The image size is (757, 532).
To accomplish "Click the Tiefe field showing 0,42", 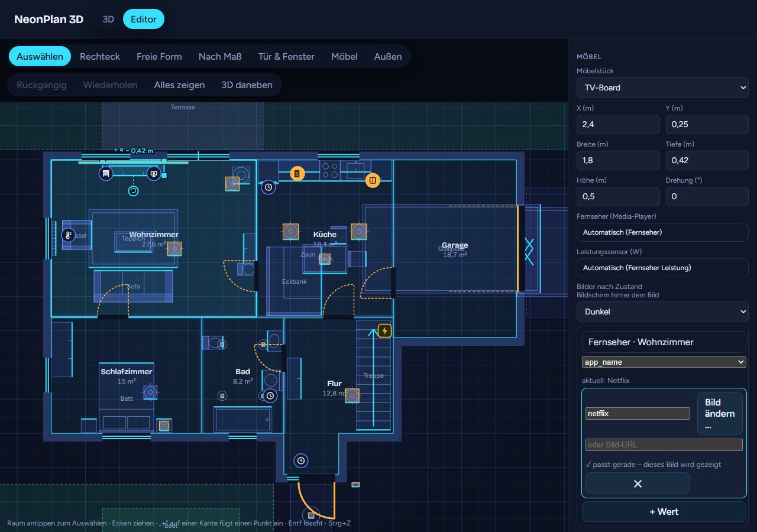I will click(x=707, y=160).
